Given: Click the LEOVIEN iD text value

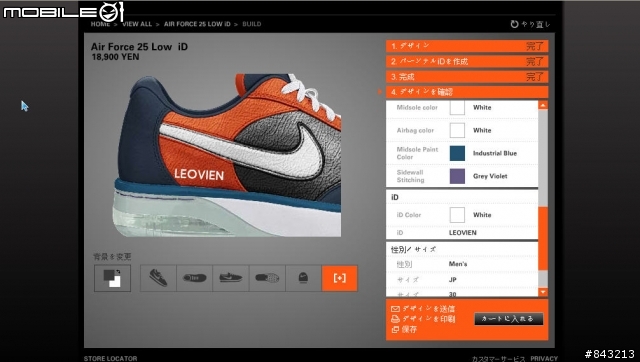Looking at the screenshot, I should tap(462, 233).
